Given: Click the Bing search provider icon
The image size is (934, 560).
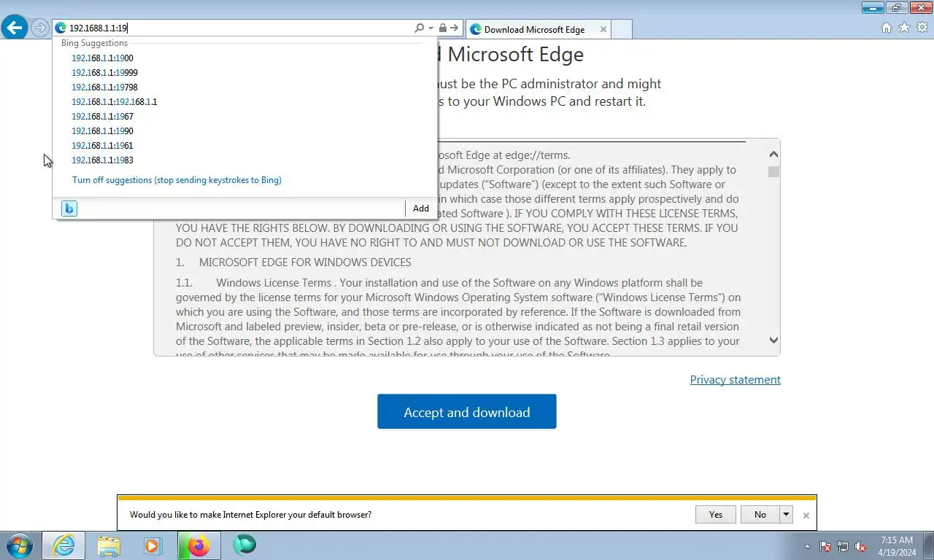Looking at the screenshot, I should pyautogui.click(x=69, y=209).
